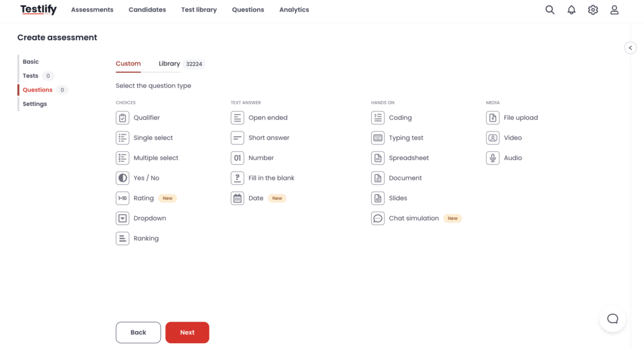Click the Ranking bars icon
The height and width of the screenshot is (350, 644).
tap(123, 238)
